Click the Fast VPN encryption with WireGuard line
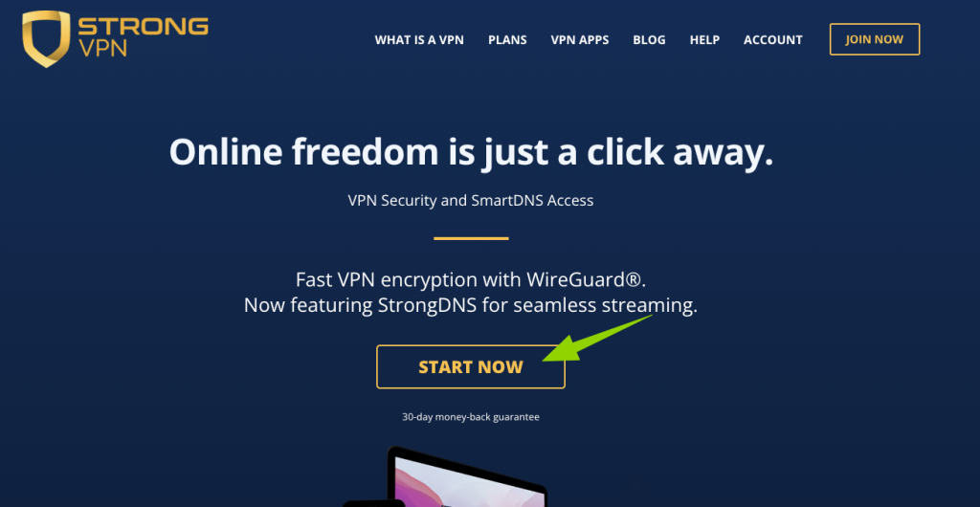 471,279
